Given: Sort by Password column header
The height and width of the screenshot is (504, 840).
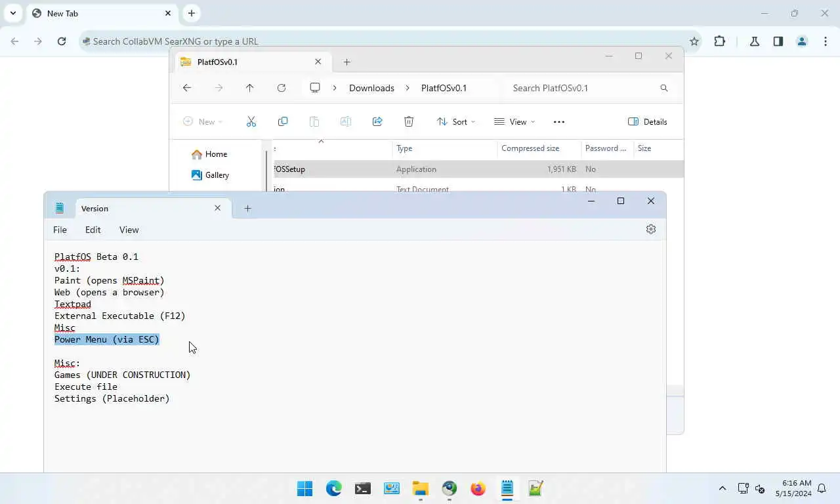Looking at the screenshot, I should pyautogui.click(x=607, y=148).
